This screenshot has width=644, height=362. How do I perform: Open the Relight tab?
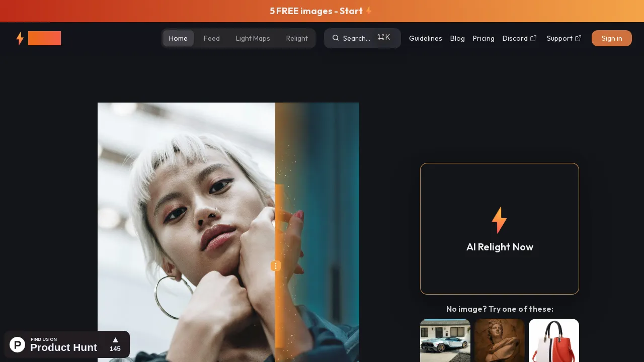[297, 38]
